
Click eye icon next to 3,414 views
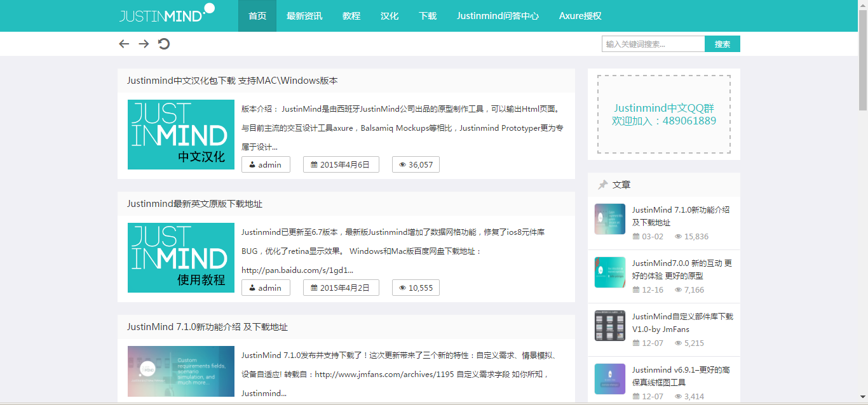pos(678,397)
